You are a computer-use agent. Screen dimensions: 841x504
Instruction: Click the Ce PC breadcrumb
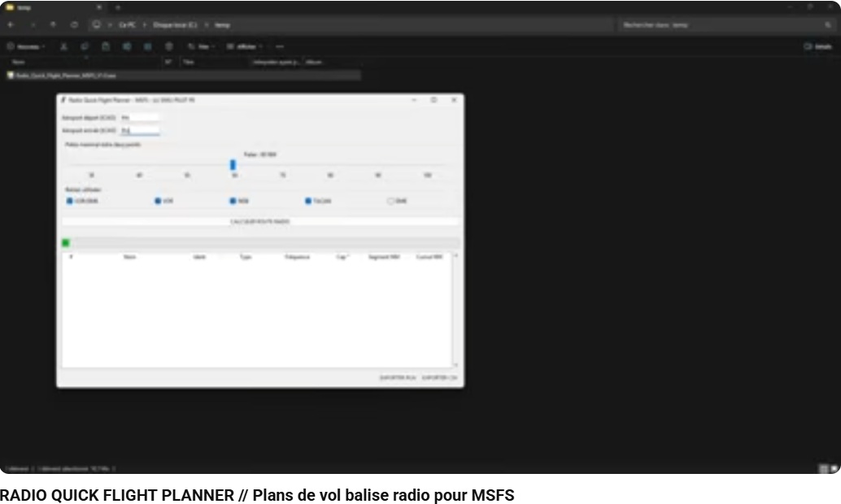(127, 24)
